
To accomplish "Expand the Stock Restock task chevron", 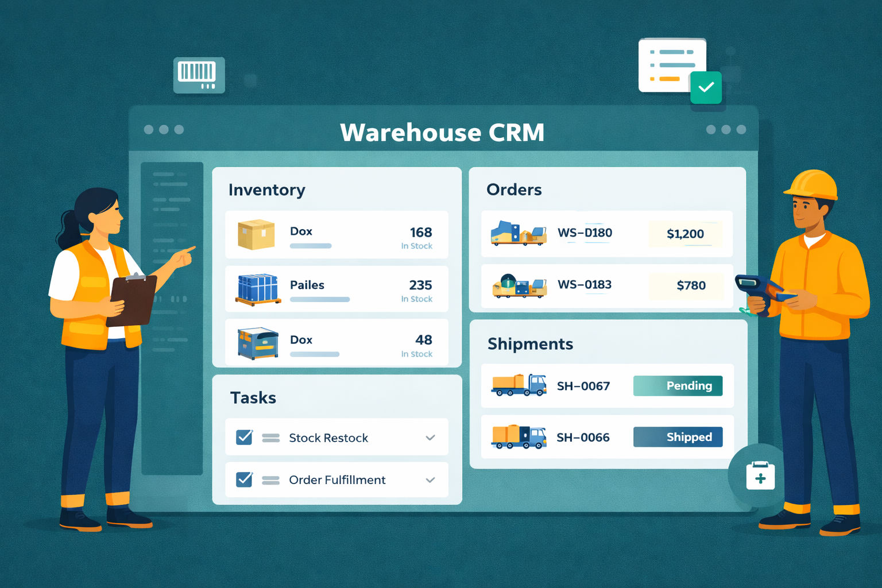I will (430, 437).
